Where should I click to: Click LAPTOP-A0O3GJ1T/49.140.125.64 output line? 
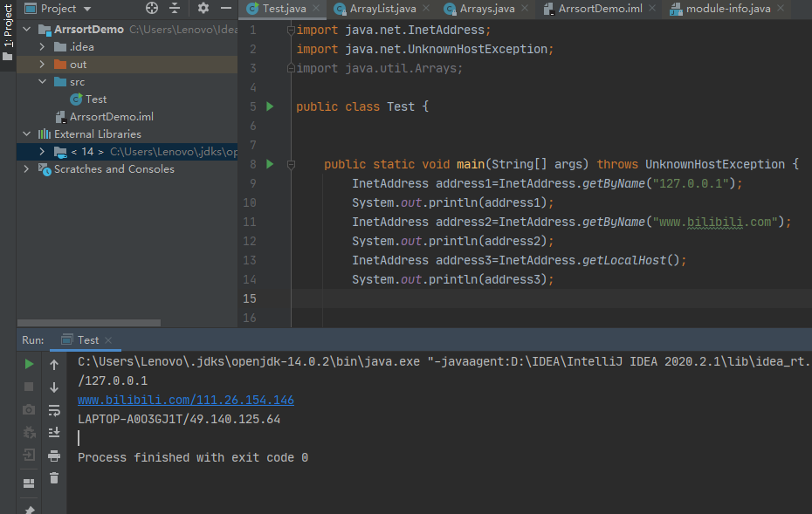179,419
